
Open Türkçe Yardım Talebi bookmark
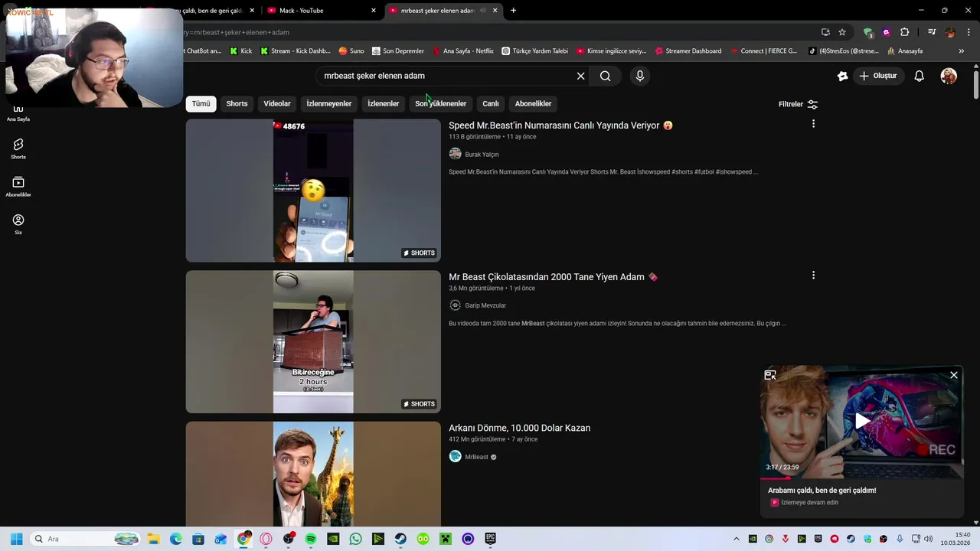click(534, 51)
